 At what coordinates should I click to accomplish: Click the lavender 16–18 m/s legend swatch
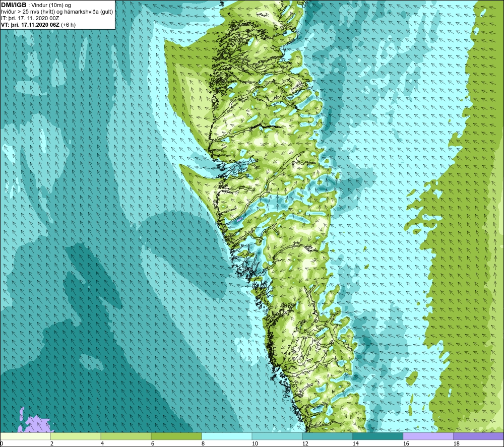(x=428, y=436)
